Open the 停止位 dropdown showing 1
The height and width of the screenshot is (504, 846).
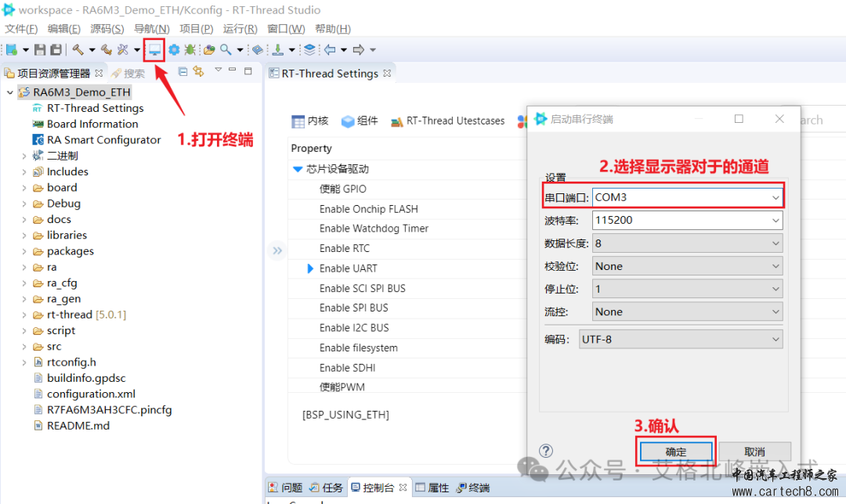[775, 289]
